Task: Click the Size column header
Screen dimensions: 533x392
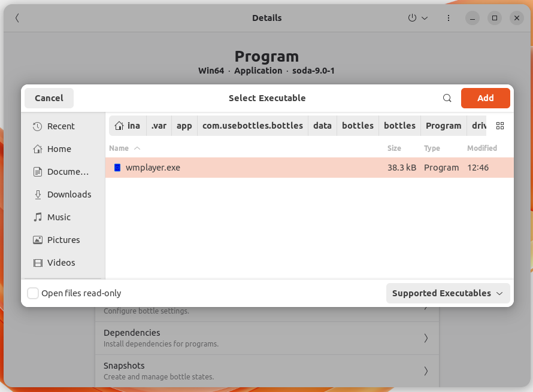Action: point(394,148)
